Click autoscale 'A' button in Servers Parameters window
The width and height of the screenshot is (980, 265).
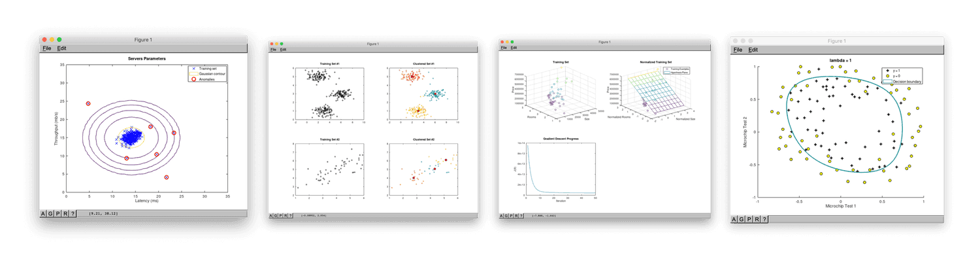43,213
